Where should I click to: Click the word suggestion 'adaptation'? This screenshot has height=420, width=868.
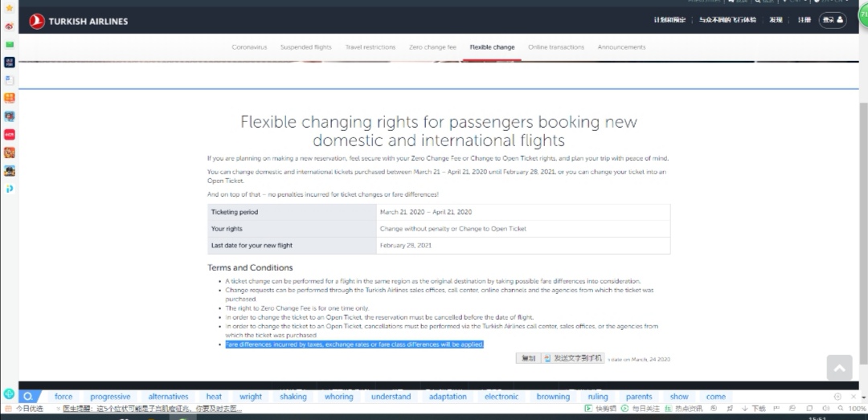click(x=448, y=397)
